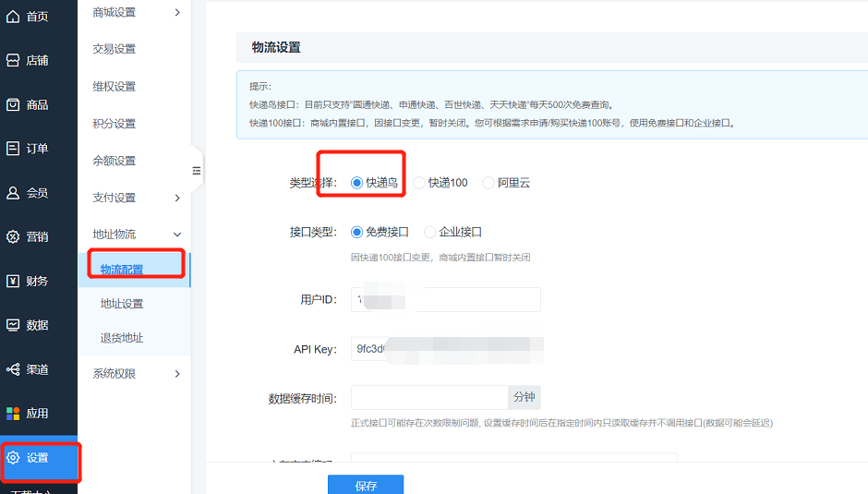
Task: Choose the 阿里云 radio option
Action: pos(488,183)
